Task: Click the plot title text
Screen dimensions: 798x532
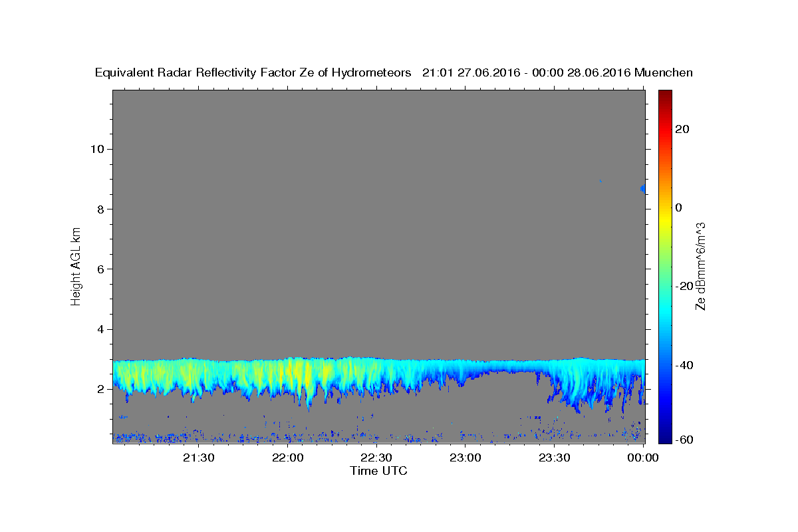Action: tap(394, 72)
